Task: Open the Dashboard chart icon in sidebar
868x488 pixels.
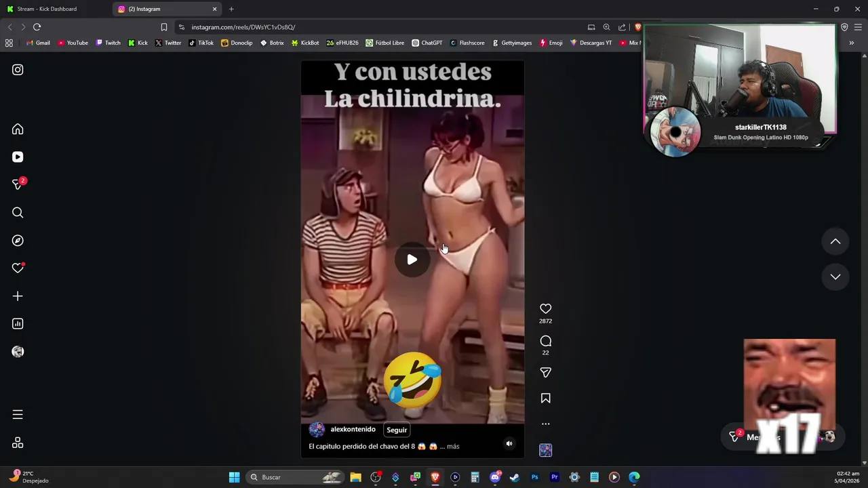Action: click(x=18, y=324)
